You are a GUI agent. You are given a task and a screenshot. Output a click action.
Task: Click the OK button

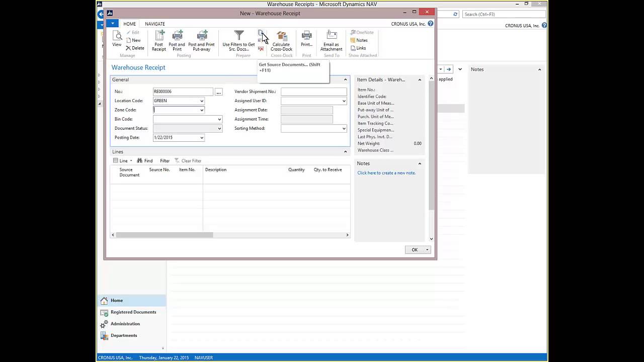415,250
